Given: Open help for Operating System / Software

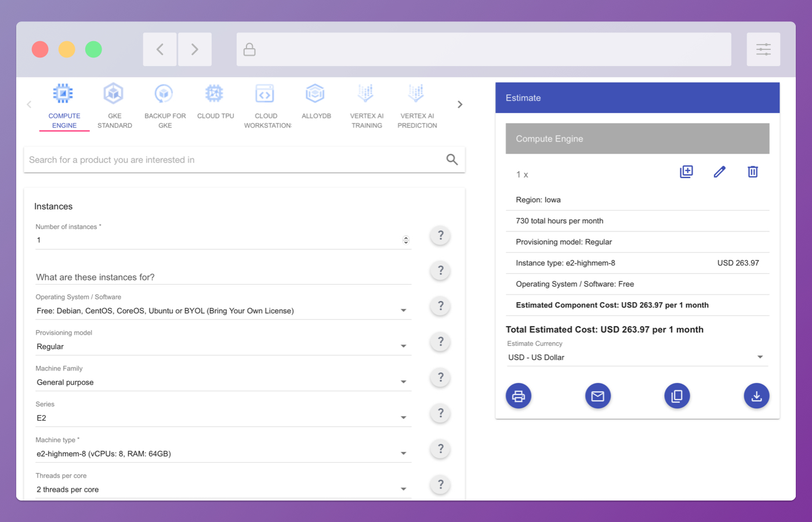Looking at the screenshot, I should tap(441, 306).
